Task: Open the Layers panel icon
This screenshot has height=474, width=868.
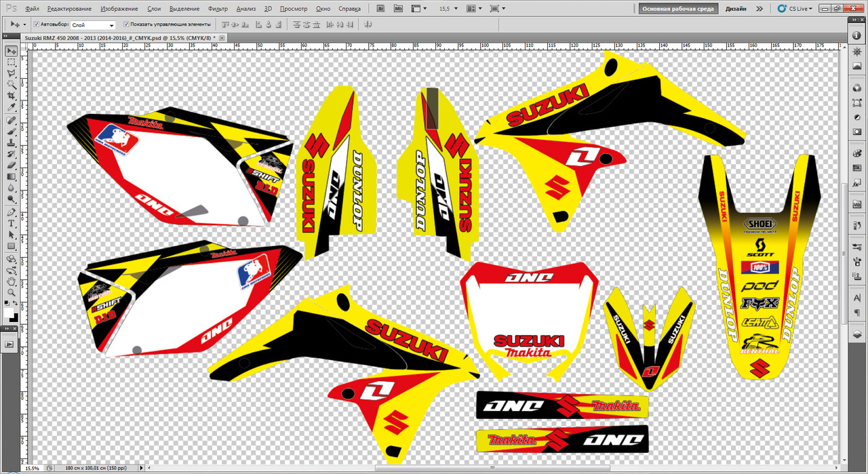Action: click(x=857, y=335)
